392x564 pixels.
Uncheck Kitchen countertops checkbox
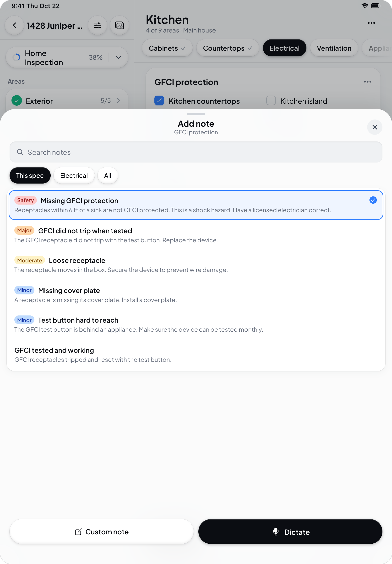[x=159, y=101]
